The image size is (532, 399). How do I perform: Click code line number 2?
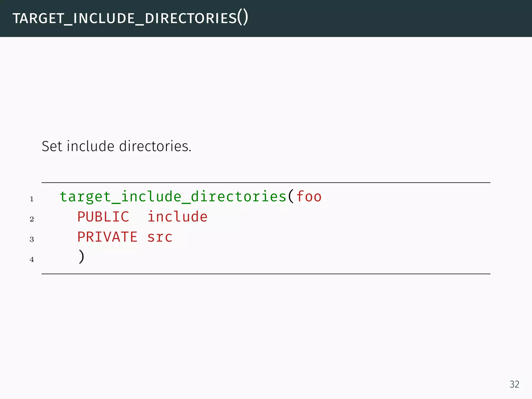[x=32, y=219]
